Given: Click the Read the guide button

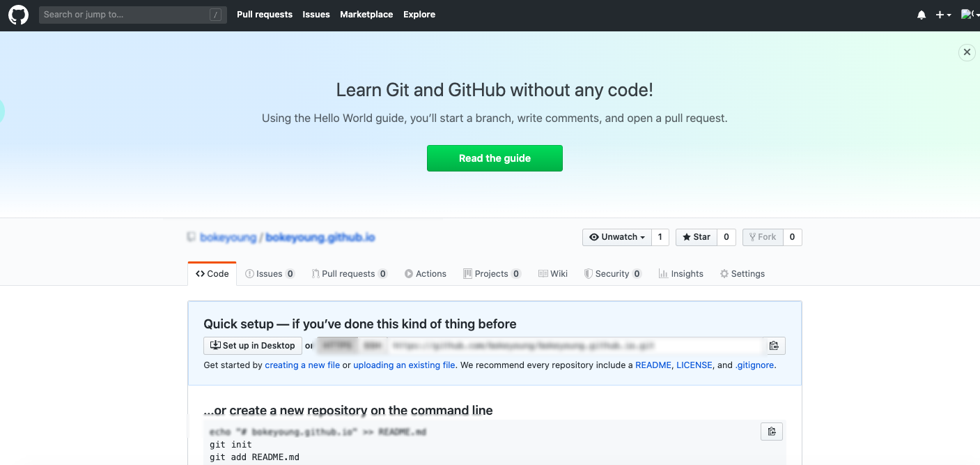Looking at the screenshot, I should (495, 158).
